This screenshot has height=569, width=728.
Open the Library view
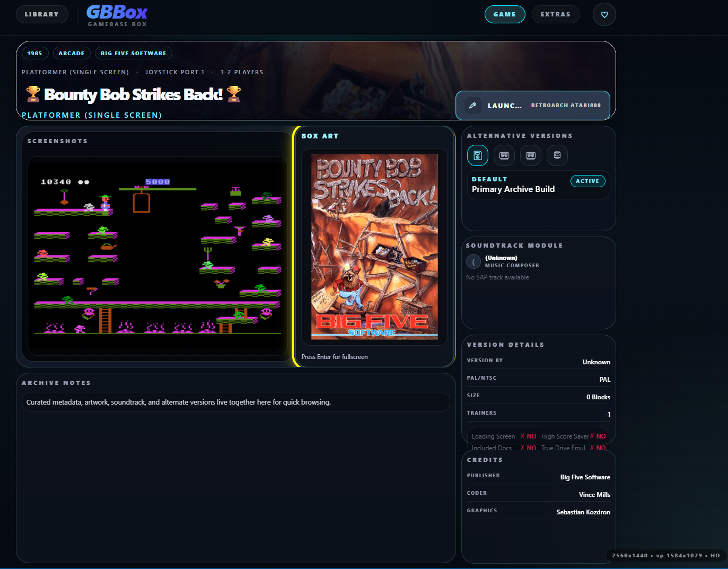[42, 14]
